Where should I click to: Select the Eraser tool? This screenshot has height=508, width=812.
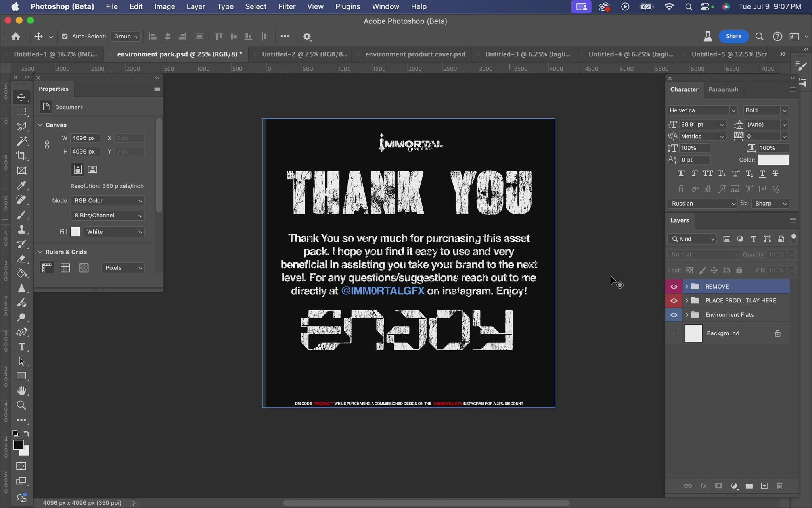pyautogui.click(x=21, y=259)
